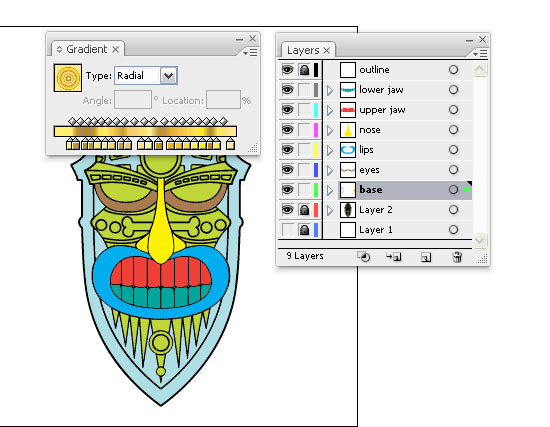Select the nose layer name
This screenshot has height=427, width=550.
coord(370,130)
